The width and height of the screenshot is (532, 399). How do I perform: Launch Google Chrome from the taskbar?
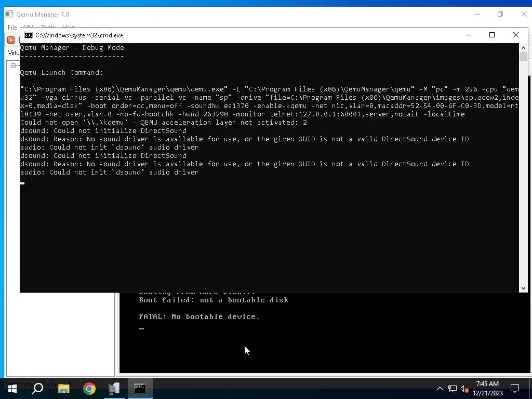click(x=89, y=389)
